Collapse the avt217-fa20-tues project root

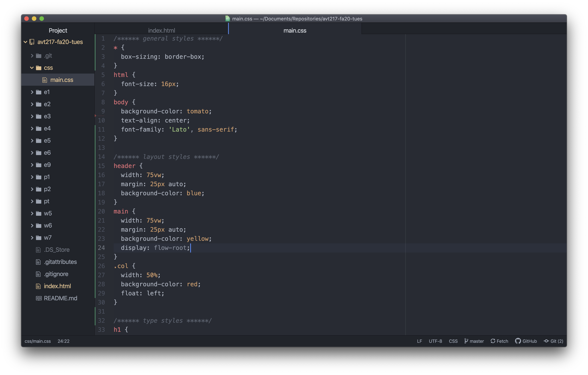coord(25,42)
